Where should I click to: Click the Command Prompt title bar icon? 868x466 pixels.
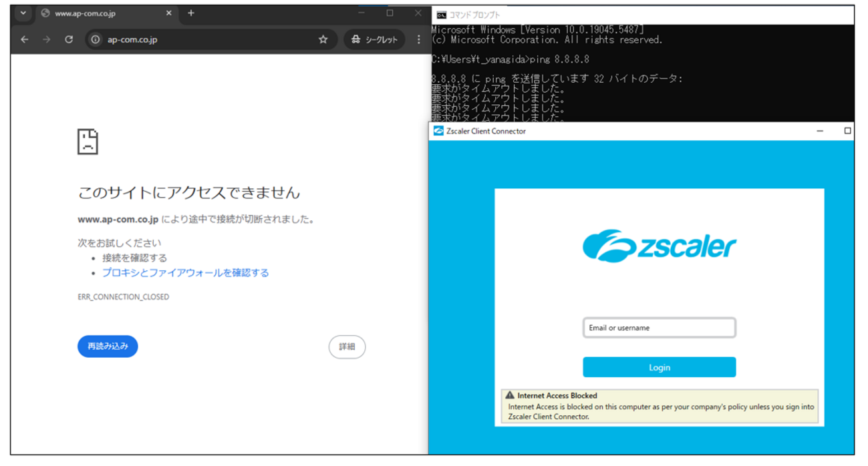coord(441,15)
